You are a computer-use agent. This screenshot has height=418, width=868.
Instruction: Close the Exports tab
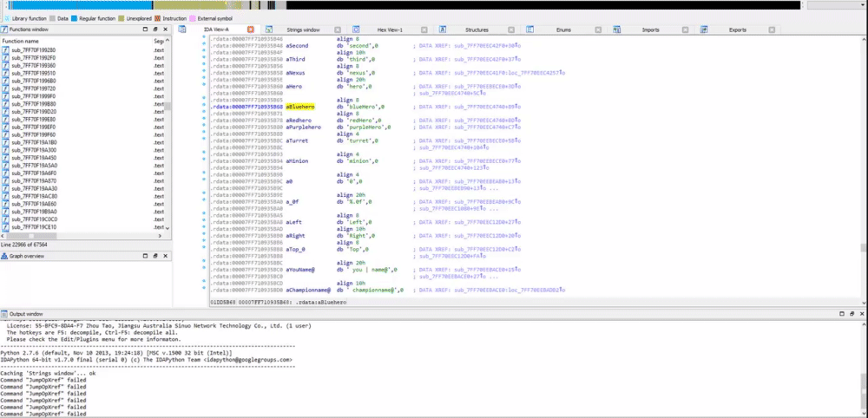[x=773, y=29]
